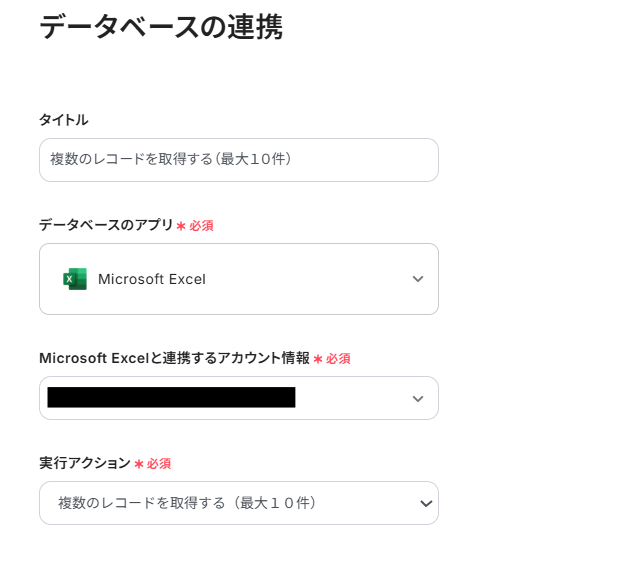Viewport: 637px width, 574px height.
Task: Click the タイトル field label
Action: pyautogui.click(x=64, y=120)
